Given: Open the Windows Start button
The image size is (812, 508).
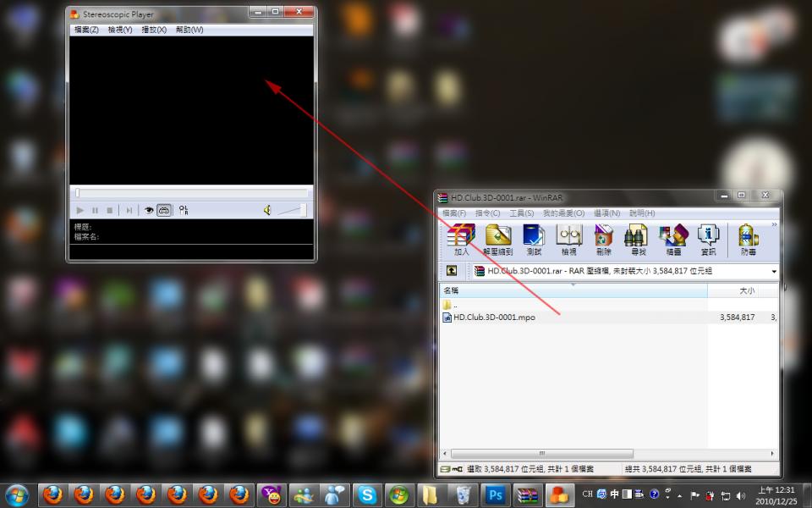Looking at the screenshot, I should tap(17, 495).
